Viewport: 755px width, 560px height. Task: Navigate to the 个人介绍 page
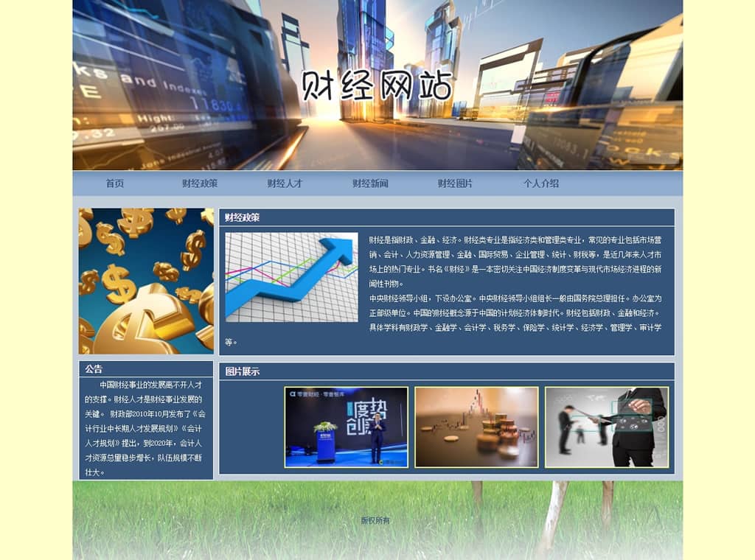(541, 183)
